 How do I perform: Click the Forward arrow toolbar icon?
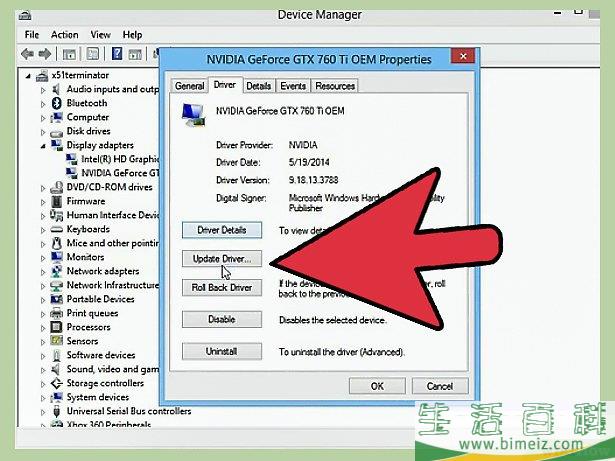(x=45, y=53)
